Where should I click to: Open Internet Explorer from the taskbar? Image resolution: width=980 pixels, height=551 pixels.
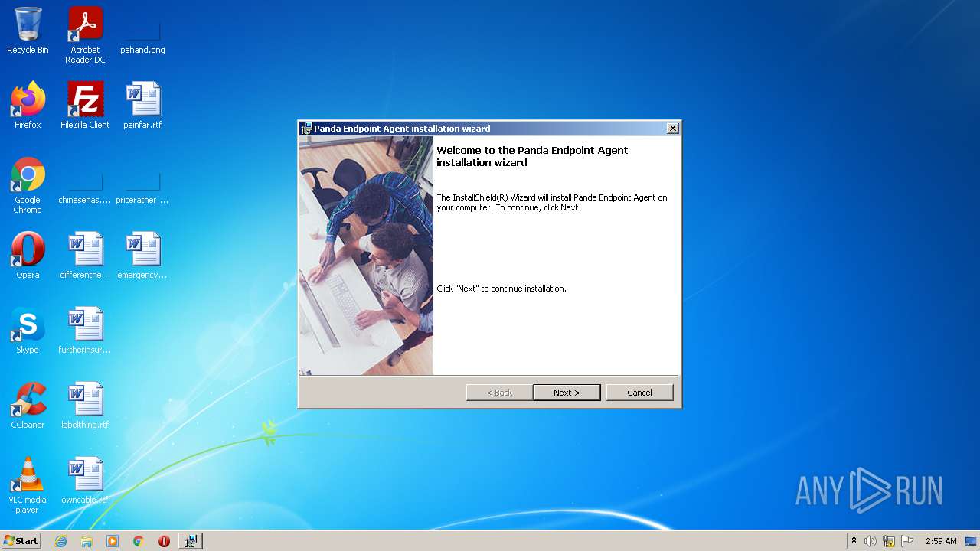[x=60, y=541]
